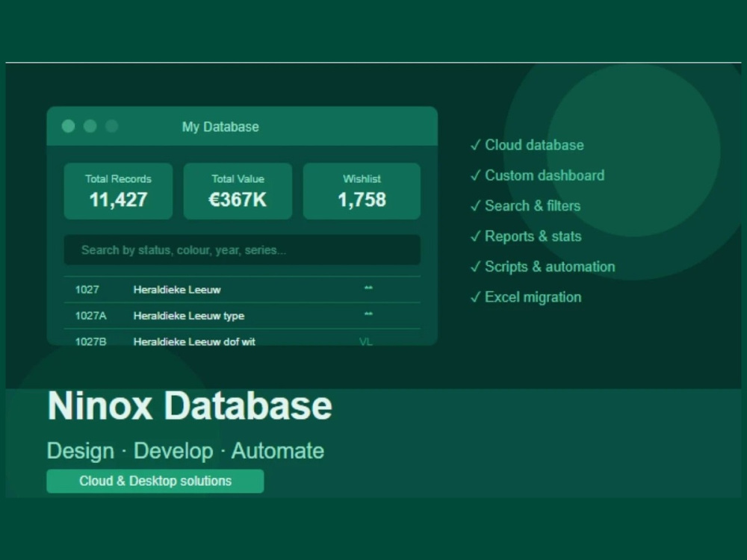Click row 1027 Heraldieke Leeuw
Image resolution: width=747 pixels, height=560 pixels.
pyautogui.click(x=242, y=290)
